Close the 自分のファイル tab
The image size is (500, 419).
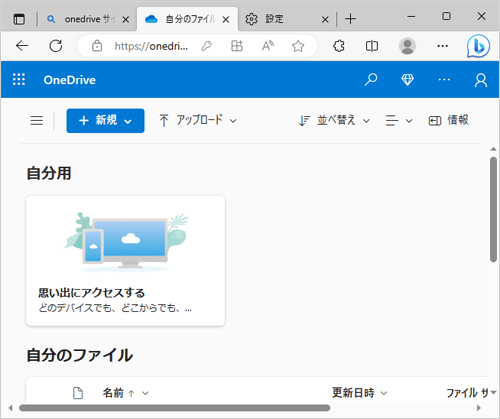pyautogui.click(x=226, y=20)
